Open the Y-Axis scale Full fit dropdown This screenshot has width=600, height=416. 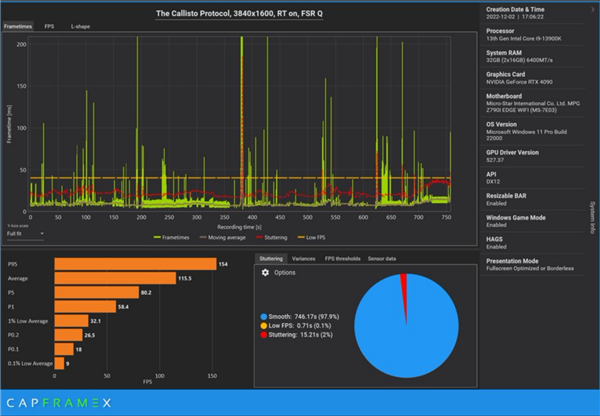point(25,234)
